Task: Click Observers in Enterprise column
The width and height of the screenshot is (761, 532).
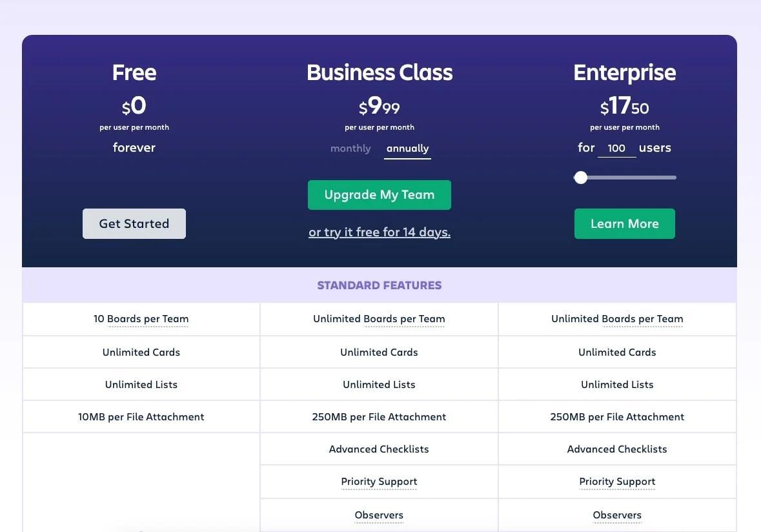Action: (617, 515)
